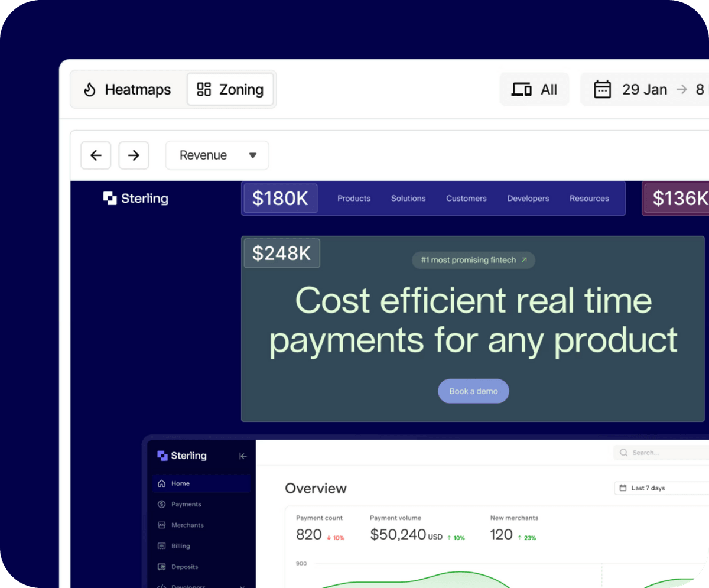Open Products in the Sterling nav
The width and height of the screenshot is (709, 588).
(354, 199)
